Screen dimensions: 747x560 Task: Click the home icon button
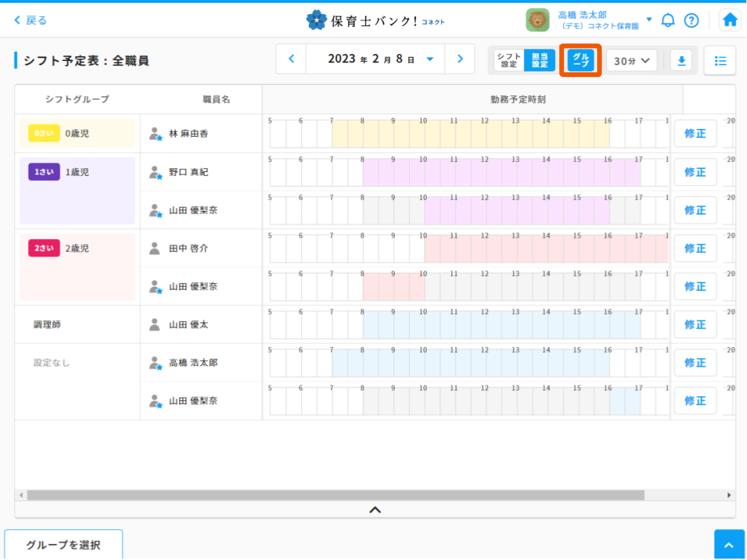click(x=730, y=20)
